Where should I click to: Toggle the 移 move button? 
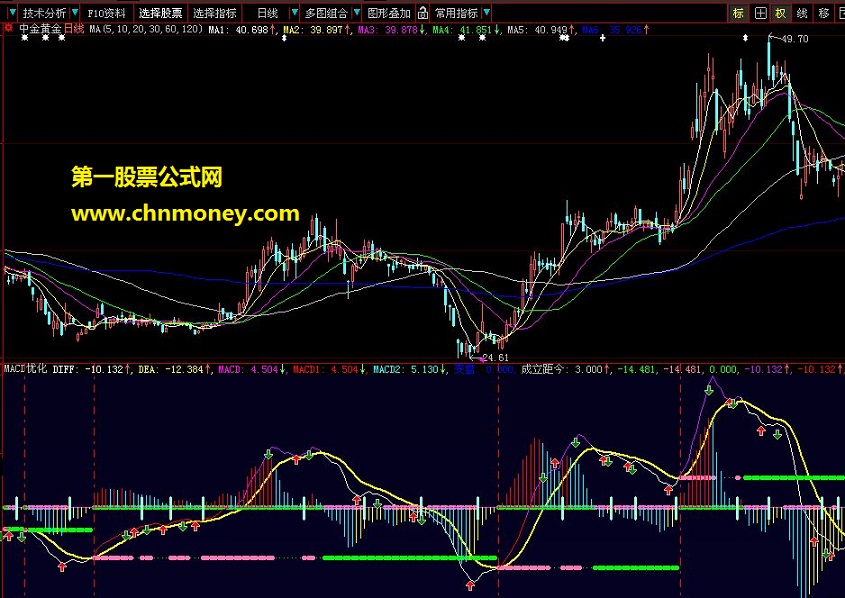pyautogui.click(x=823, y=13)
